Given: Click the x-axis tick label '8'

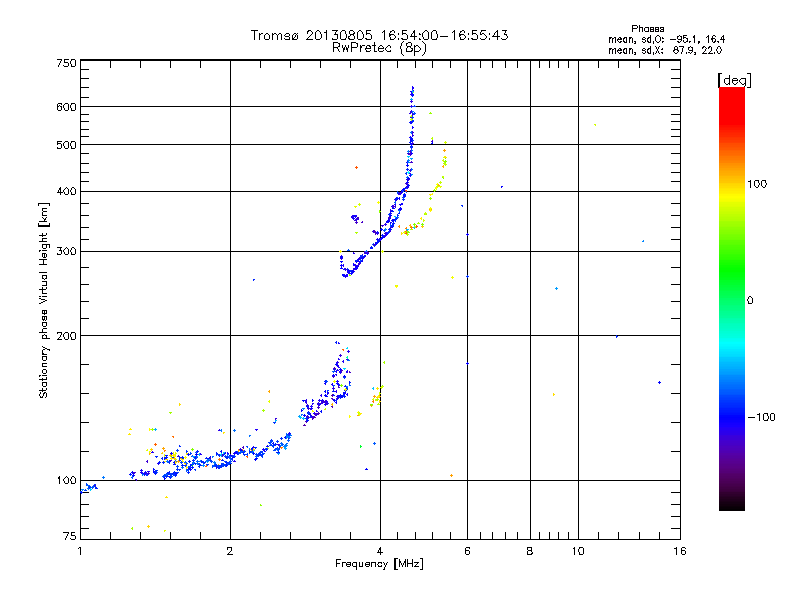Looking at the screenshot, I should pos(530,551).
